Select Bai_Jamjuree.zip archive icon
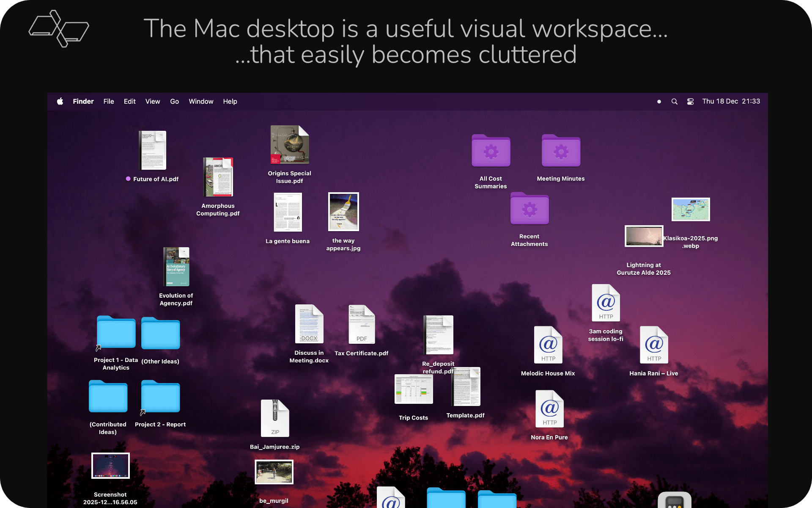Screen dimensions: 812x508 tap(275, 418)
